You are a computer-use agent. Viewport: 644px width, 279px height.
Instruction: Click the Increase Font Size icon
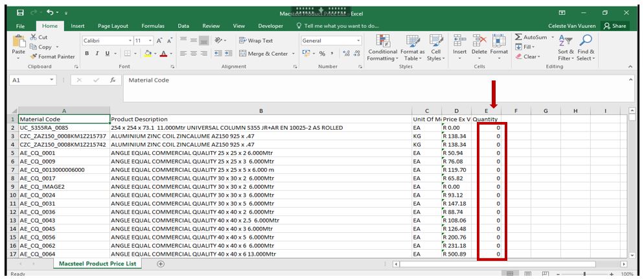tap(159, 41)
